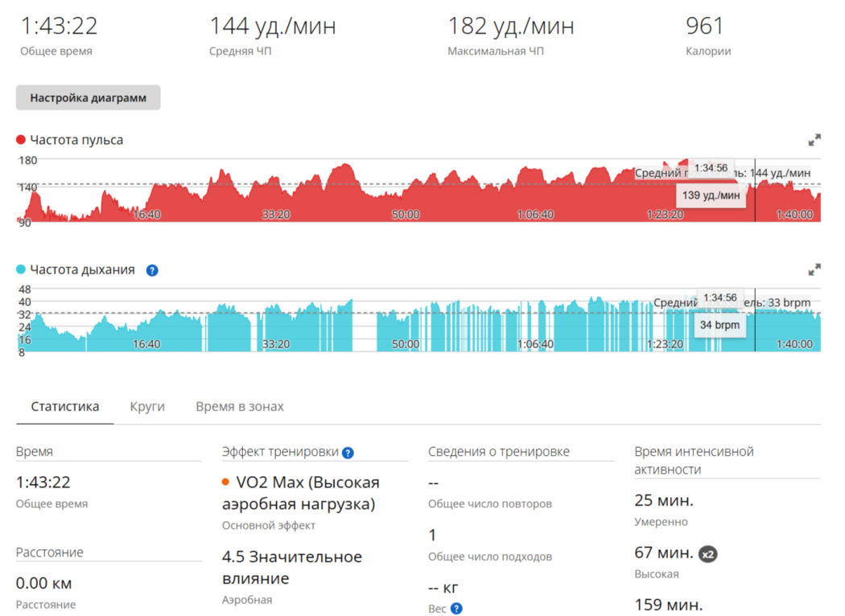Toggle the red Частота пульса legend dot
Screen dimensions: 845x616
tap(21, 140)
